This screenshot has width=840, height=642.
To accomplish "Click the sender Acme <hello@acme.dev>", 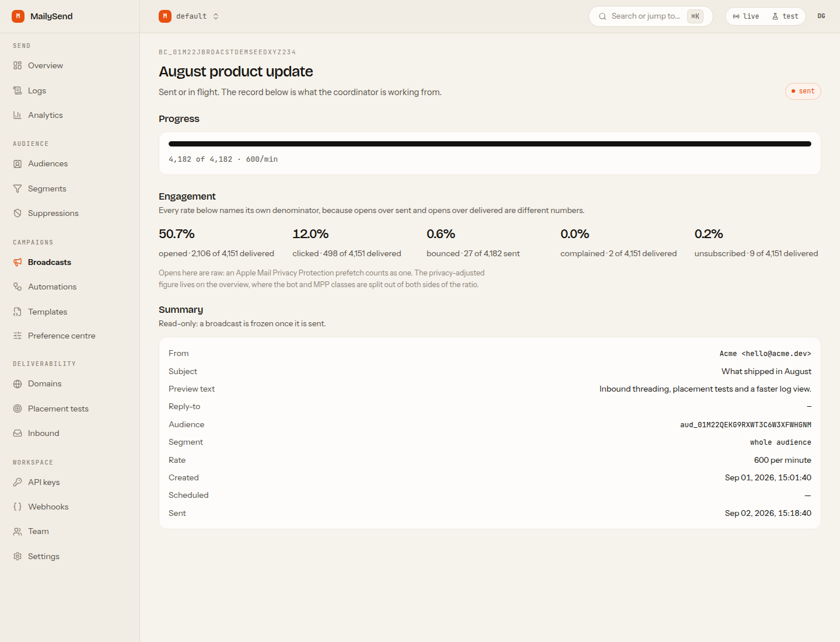I will pos(765,354).
